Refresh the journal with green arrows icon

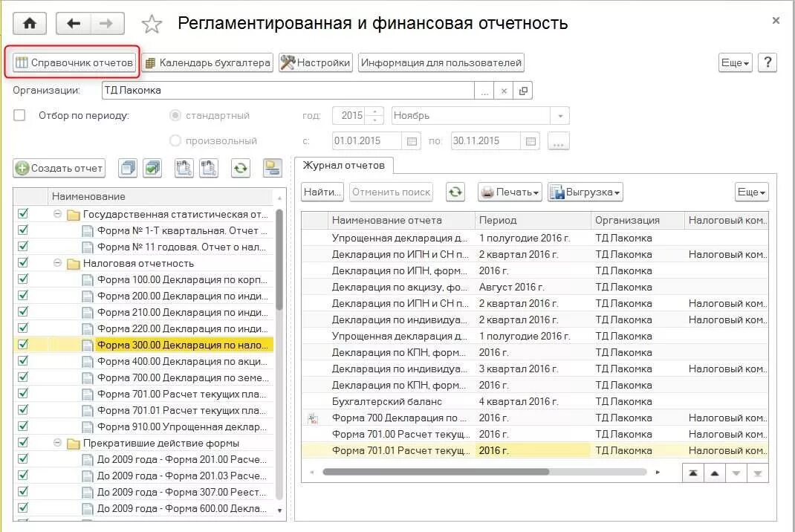tap(455, 192)
